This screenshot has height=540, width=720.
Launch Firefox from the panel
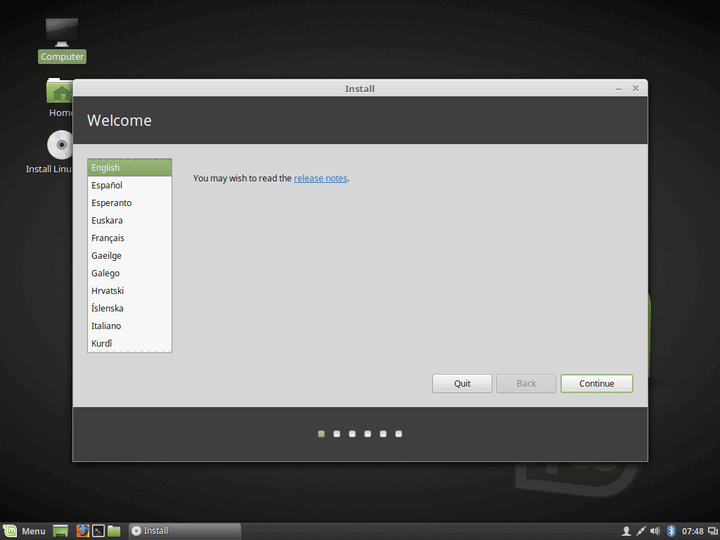pyautogui.click(x=83, y=531)
